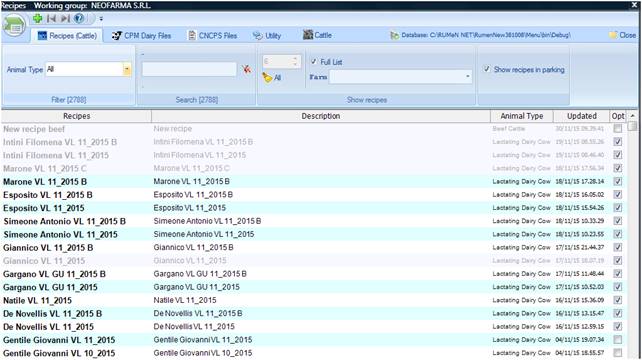Click the vertical scrollbar thumb
The height and width of the screenshot is (360, 642).
pos(632,126)
